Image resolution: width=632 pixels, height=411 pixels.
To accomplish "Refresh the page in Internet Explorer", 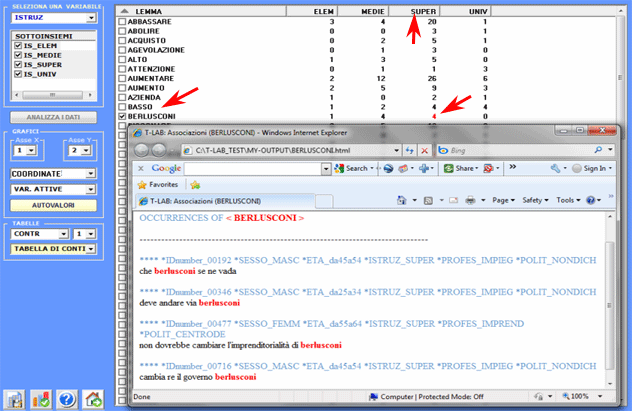I will coord(410,150).
